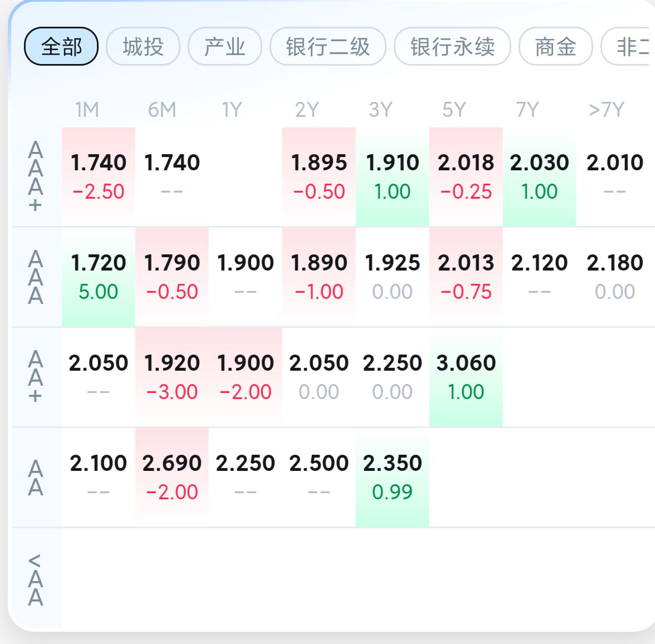Switch to the 商金 tab
Viewport: 655px width, 644px height.
pos(556,46)
